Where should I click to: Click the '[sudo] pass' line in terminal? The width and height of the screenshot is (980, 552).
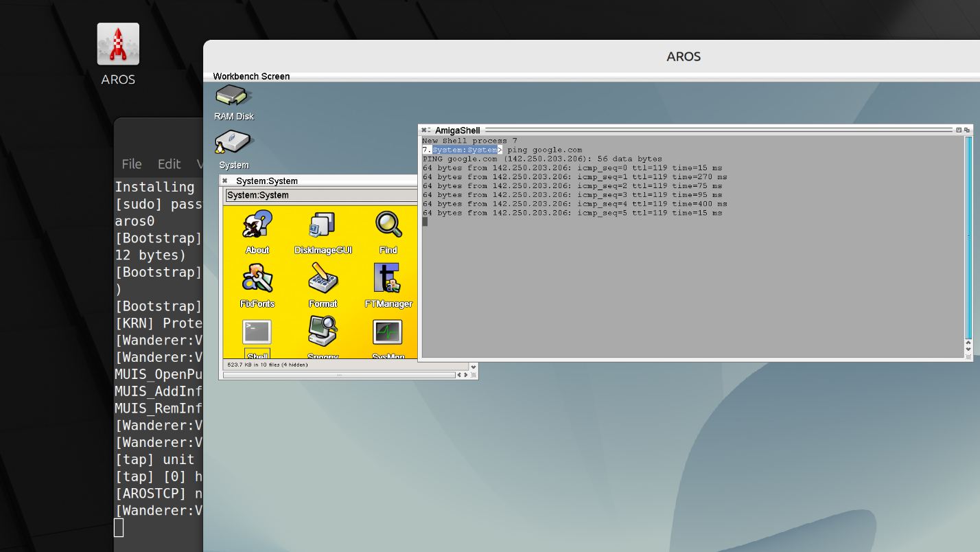159,204
